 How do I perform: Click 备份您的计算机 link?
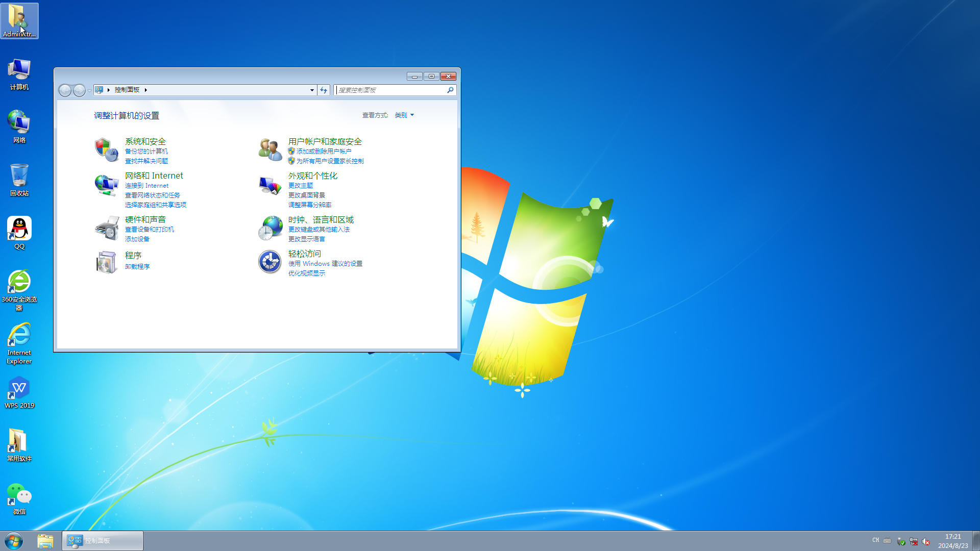(x=146, y=152)
